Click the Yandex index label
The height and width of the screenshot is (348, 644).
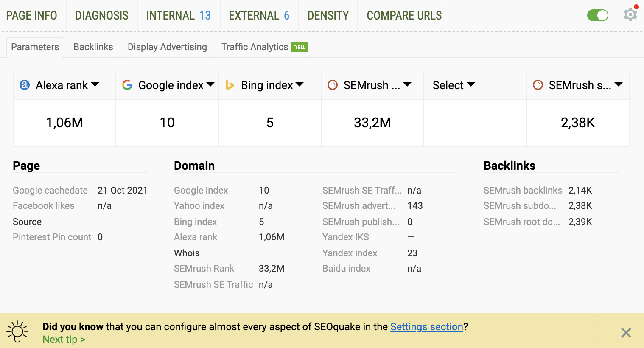pyautogui.click(x=350, y=253)
